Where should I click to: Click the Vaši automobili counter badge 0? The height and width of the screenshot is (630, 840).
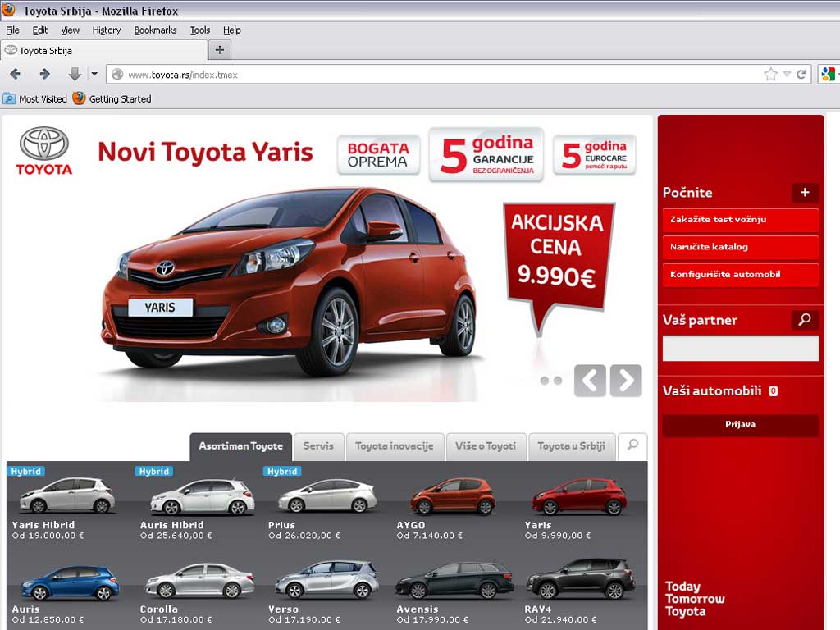(x=773, y=391)
